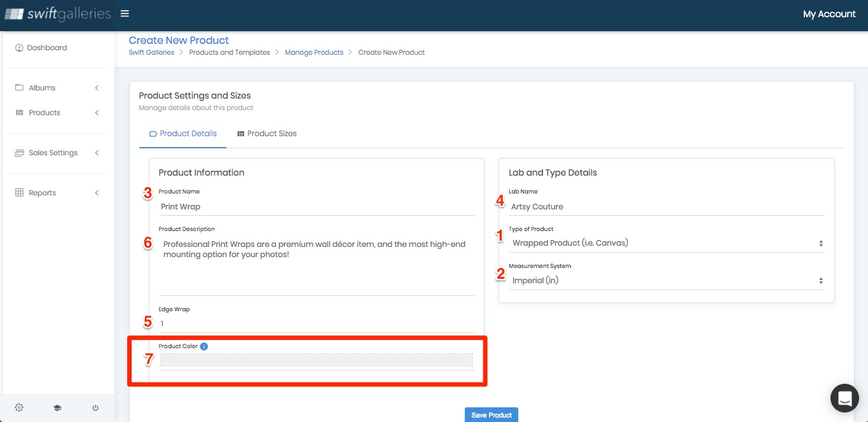The width and height of the screenshot is (868, 422).
Task: Click the Product Color info icon
Action: click(204, 346)
